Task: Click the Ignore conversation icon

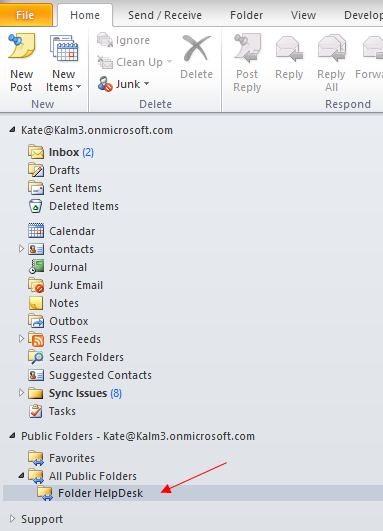Action: point(105,40)
